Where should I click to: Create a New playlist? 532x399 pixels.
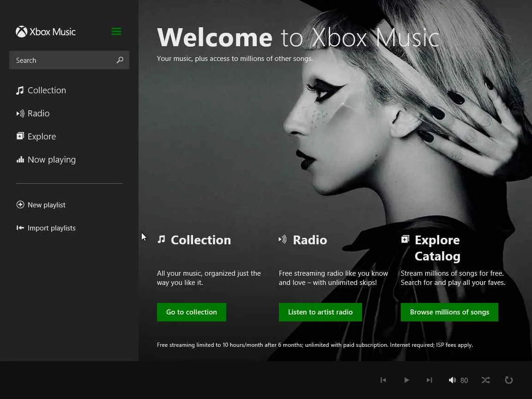[x=47, y=205]
